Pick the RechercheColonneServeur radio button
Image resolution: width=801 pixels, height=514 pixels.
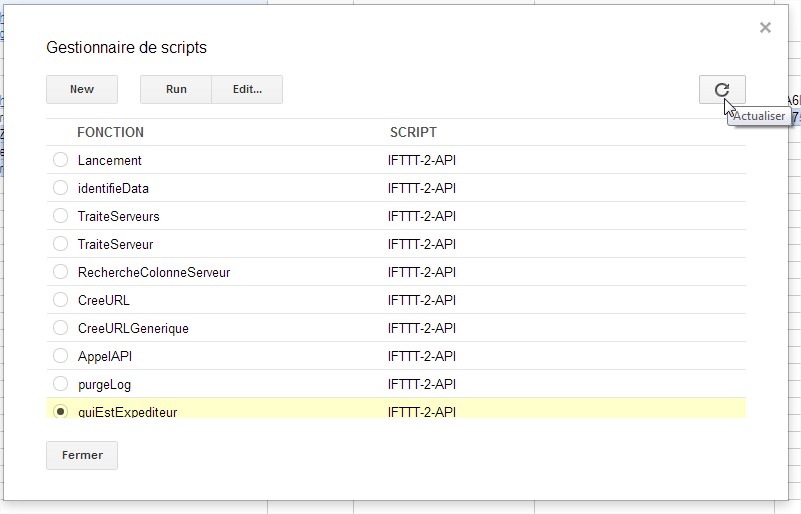click(x=61, y=272)
